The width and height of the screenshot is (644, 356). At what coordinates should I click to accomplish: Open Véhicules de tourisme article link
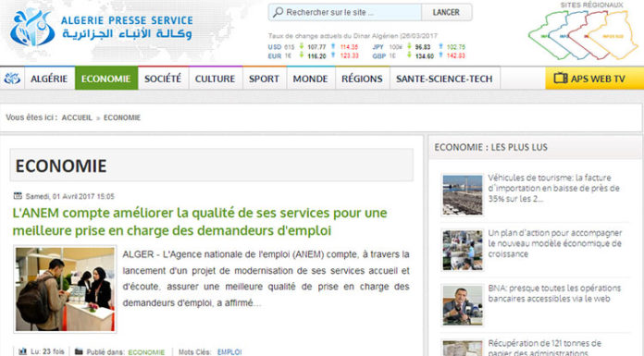[553, 188]
